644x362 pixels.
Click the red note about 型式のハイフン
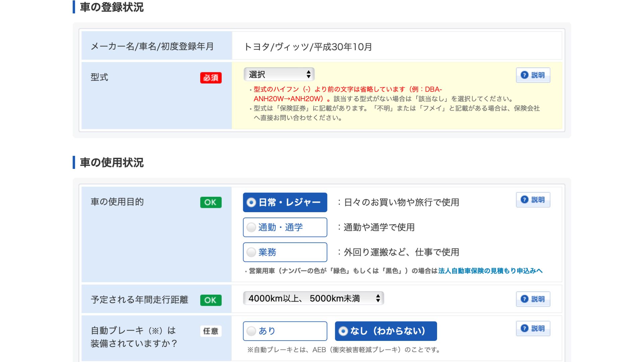tap(348, 94)
